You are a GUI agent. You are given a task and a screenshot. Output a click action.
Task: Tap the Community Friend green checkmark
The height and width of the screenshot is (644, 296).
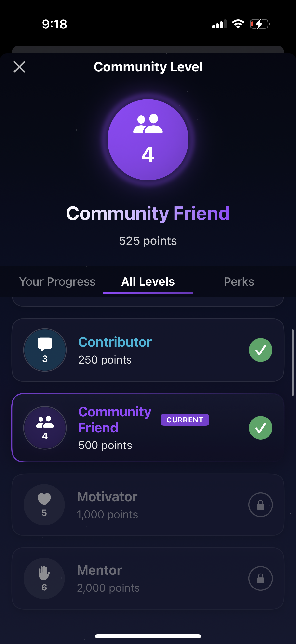pyautogui.click(x=260, y=428)
